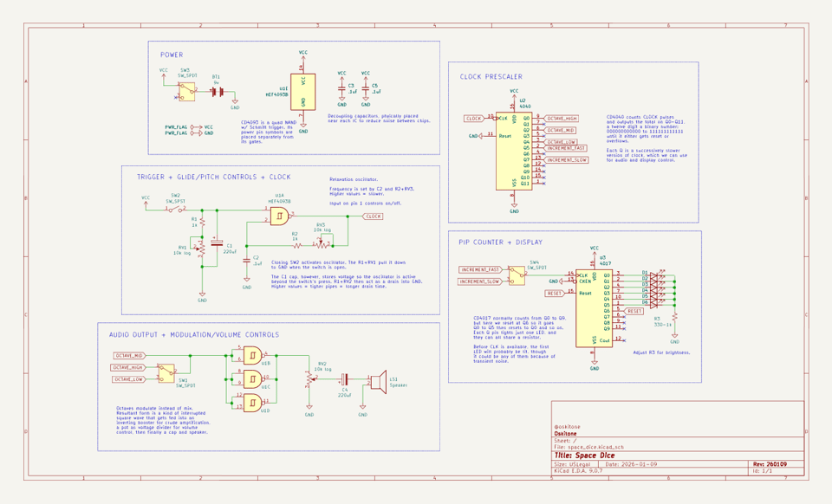Select the U2 4040 clock prescaler chip
Image resolution: width=832 pixels, height=504 pixels.
coord(516,147)
